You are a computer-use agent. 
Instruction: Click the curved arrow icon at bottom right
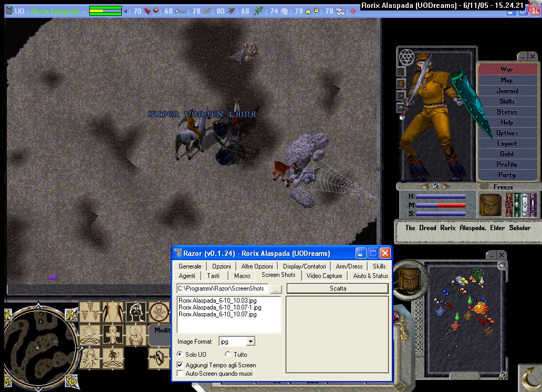(530, 378)
